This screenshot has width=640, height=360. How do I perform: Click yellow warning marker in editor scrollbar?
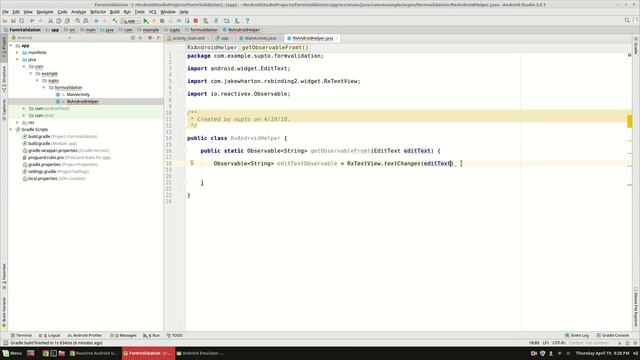[629, 121]
